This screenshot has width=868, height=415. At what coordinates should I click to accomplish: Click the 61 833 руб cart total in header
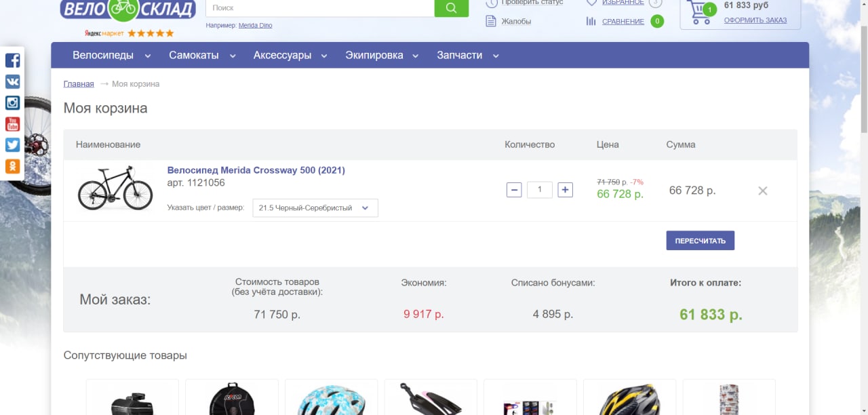pos(746,5)
